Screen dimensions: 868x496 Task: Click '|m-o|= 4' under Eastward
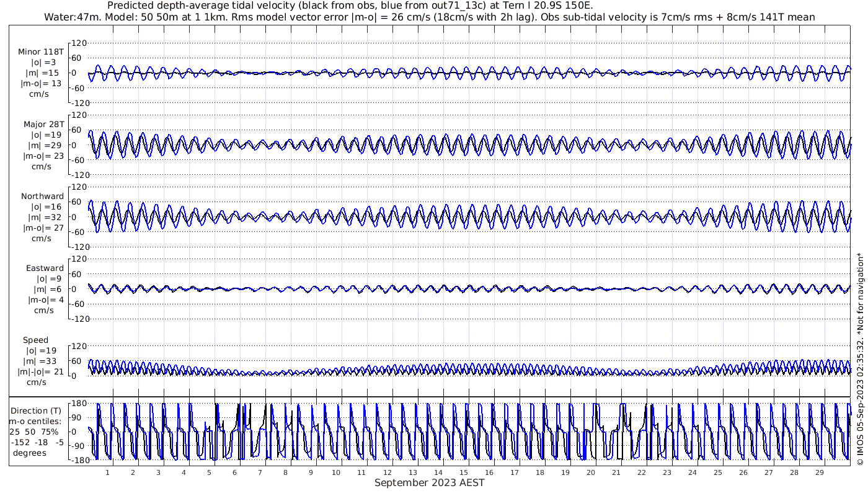45,299
